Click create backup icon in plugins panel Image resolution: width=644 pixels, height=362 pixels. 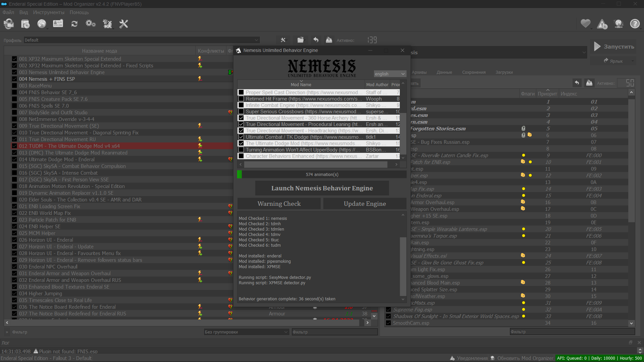tap(589, 83)
